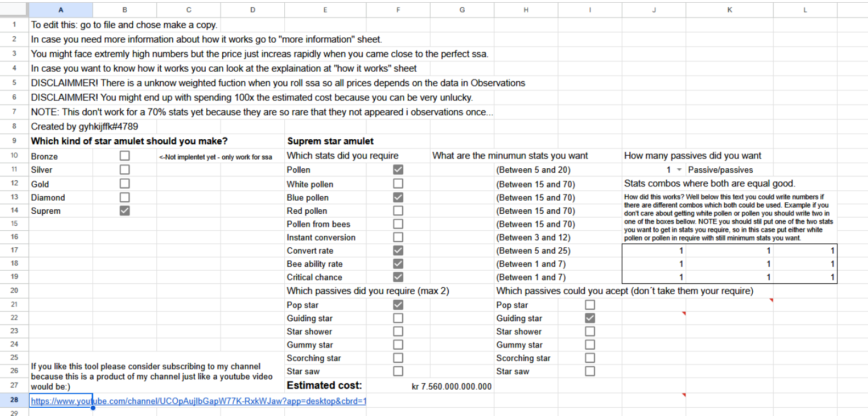The height and width of the screenshot is (416, 868).
Task: Select the estimated cost value cell
Action: (452, 386)
